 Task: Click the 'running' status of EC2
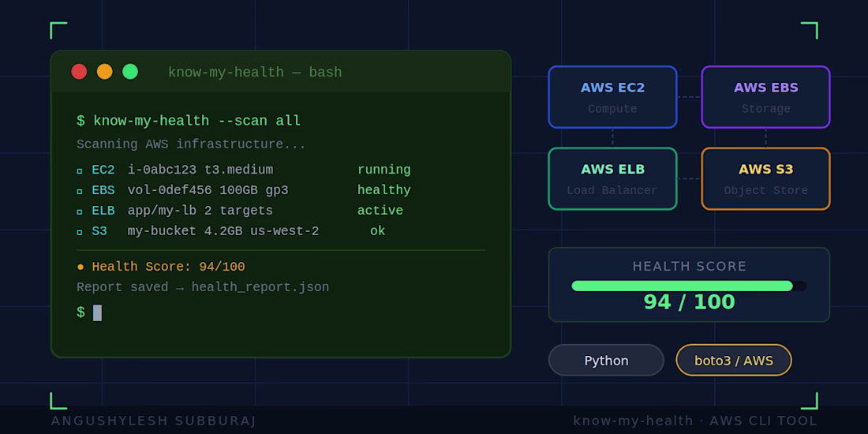click(x=383, y=170)
